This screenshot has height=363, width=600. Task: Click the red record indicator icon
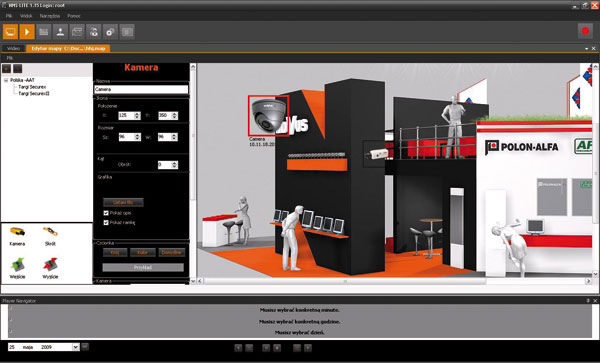tap(585, 31)
